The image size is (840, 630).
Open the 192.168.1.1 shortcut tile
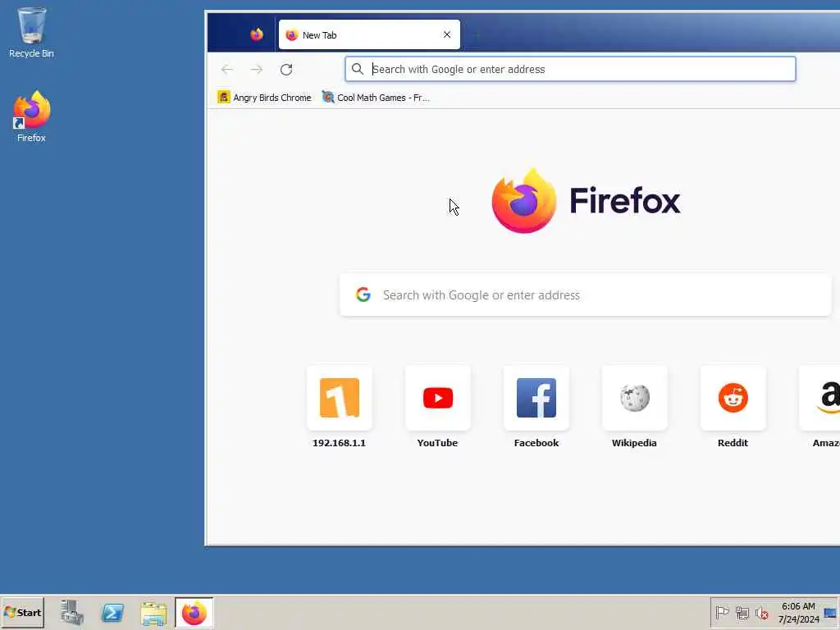(x=339, y=398)
